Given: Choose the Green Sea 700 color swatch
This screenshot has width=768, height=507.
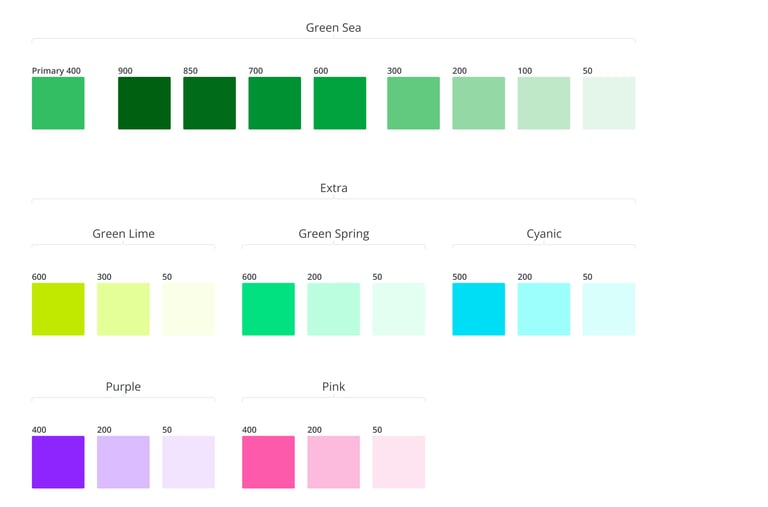Looking at the screenshot, I should coord(275,103).
